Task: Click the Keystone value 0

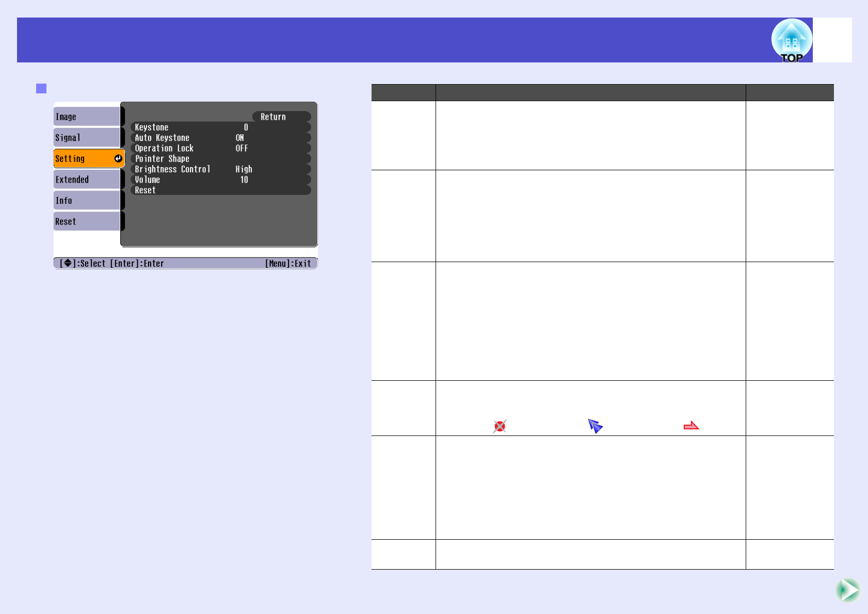Action: click(x=246, y=127)
